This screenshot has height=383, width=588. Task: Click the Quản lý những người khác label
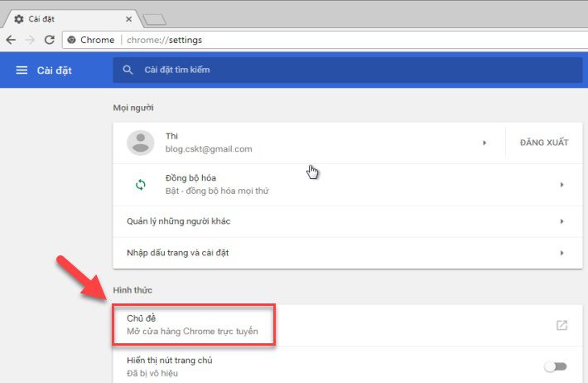point(179,221)
